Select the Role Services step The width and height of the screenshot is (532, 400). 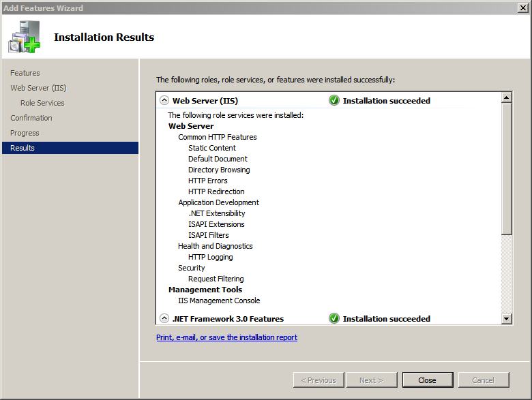[x=42, y=103]
